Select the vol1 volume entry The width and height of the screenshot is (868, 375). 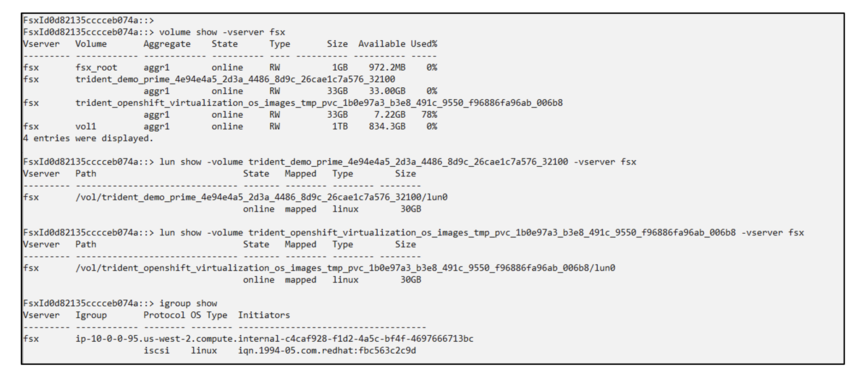tap(86, 127)
